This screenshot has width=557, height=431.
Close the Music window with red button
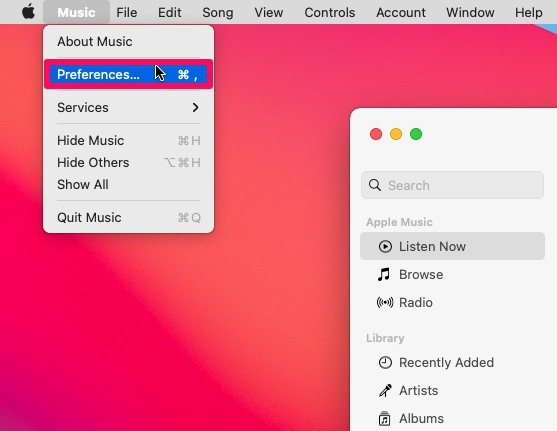pos(376,134)
